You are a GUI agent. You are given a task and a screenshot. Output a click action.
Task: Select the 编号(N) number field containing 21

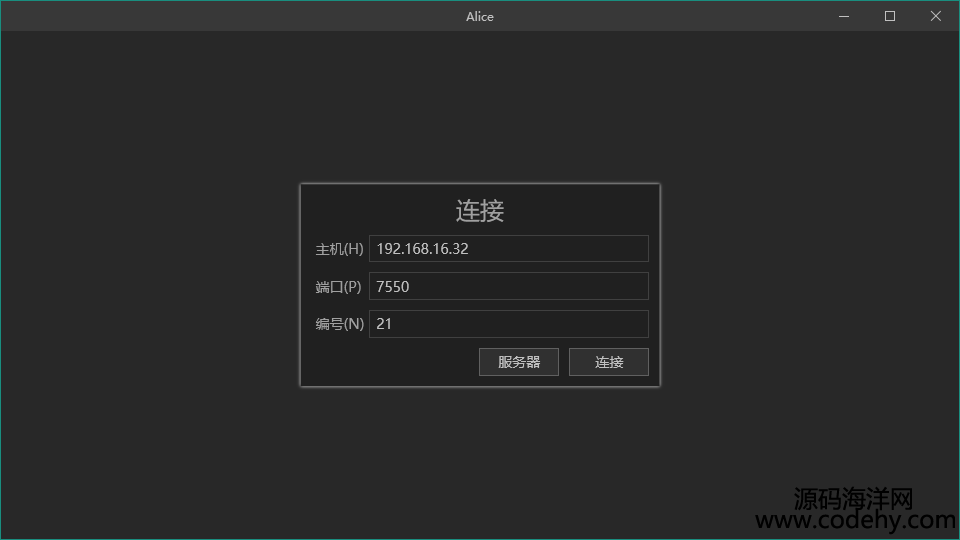click(508, 324)
